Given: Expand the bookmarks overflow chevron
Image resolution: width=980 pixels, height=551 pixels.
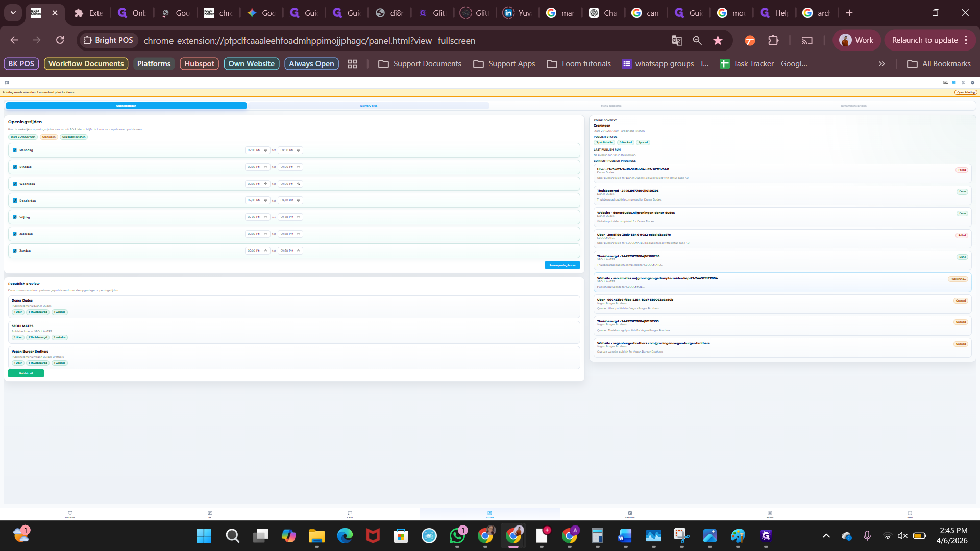Looking at the screenshot, I should (881, 64).
